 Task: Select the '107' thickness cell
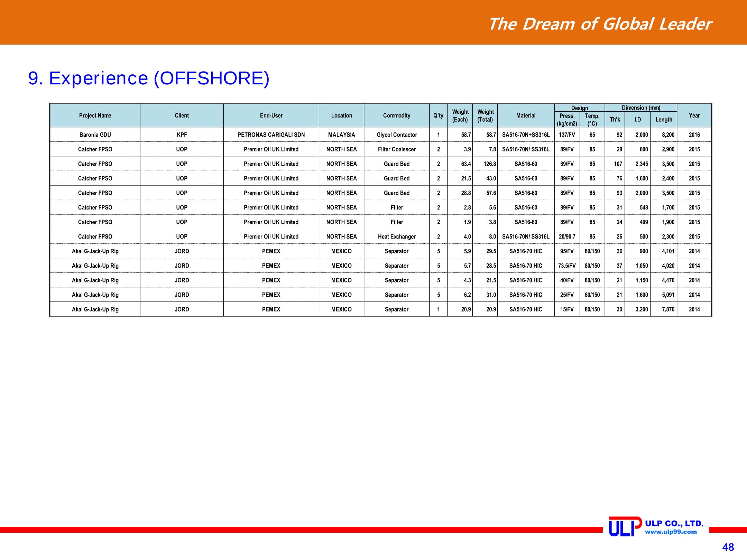615,164
